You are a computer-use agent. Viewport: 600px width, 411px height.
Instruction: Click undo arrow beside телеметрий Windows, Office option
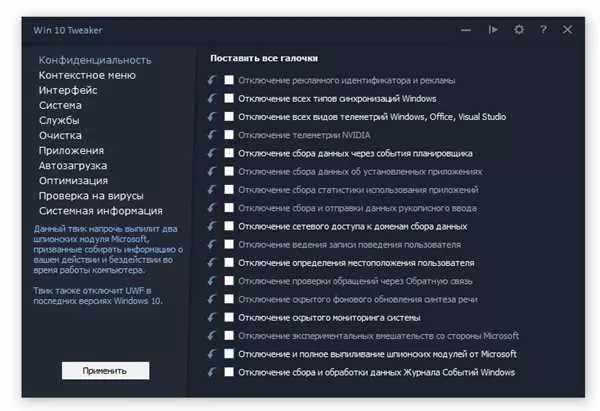coord(212,116)
